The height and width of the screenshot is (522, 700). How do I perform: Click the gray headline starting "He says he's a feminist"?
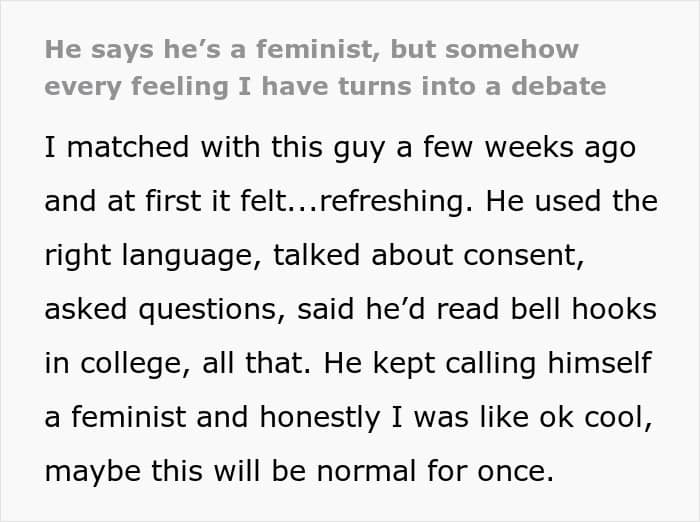click(311, 50)
